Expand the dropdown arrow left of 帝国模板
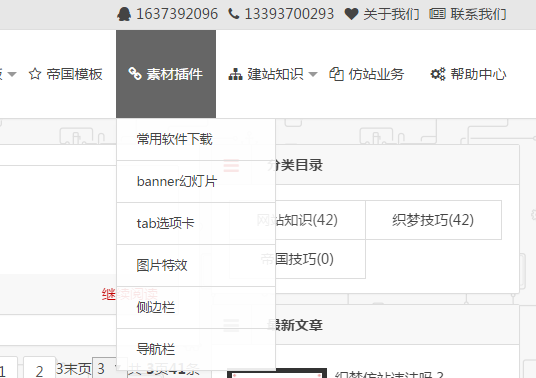The height and width of the screenshot is (378, 536). click(12, 74)
